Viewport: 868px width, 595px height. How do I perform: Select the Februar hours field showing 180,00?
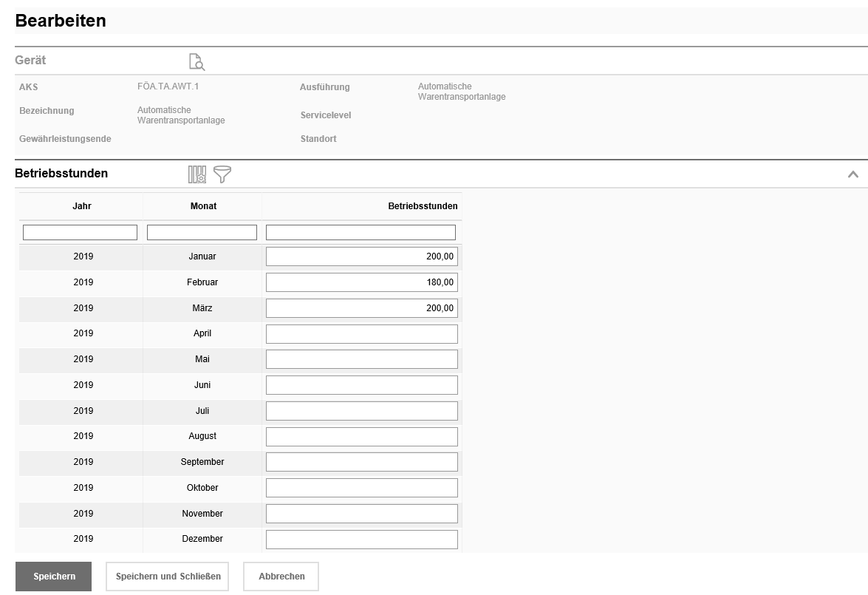361,282
